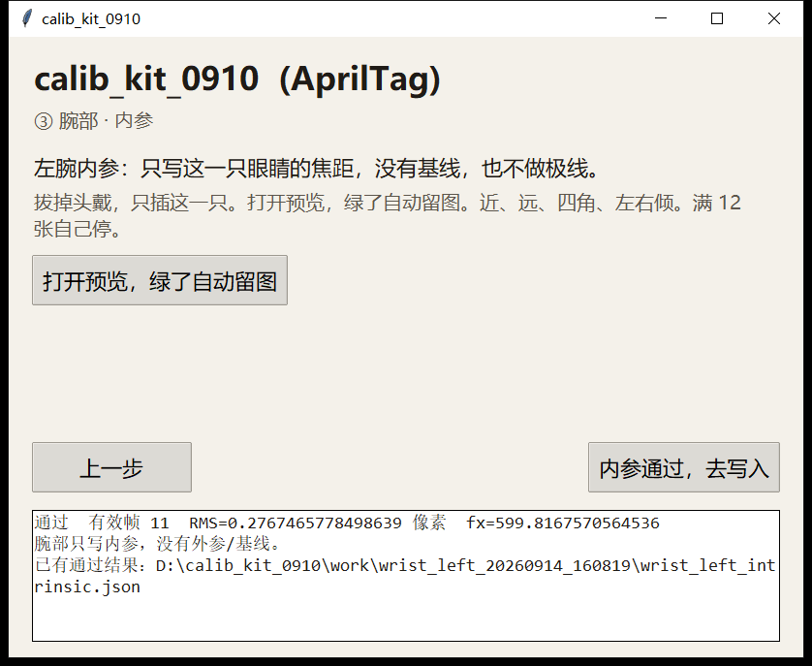
Task: Click the calib_kit_0910 (AprilTag) heading
Action: click(237, 79)
